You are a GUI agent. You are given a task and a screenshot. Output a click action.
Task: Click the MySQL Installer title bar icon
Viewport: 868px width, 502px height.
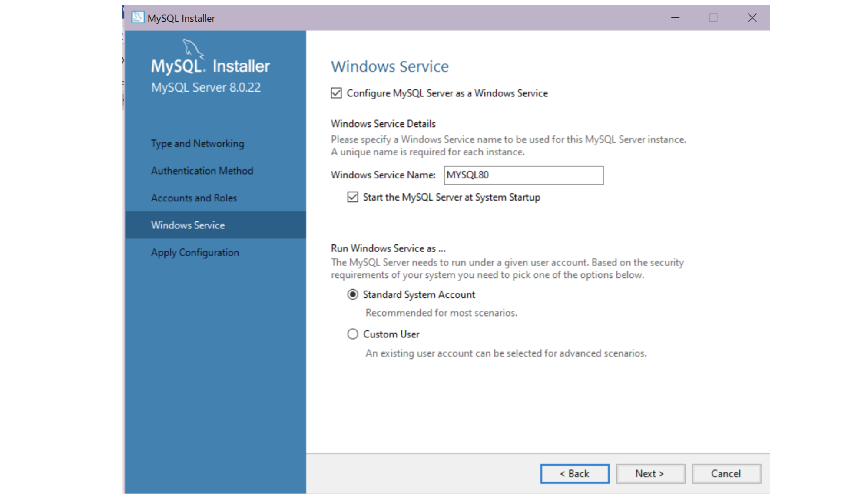[138, 17]
